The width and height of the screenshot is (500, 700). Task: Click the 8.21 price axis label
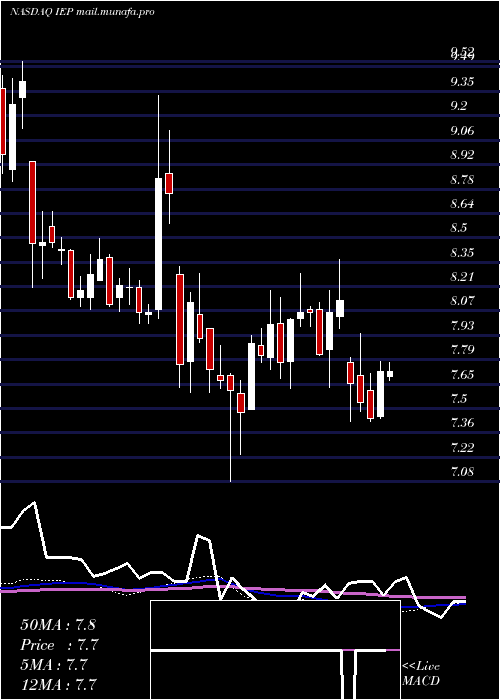click(462, 276)
